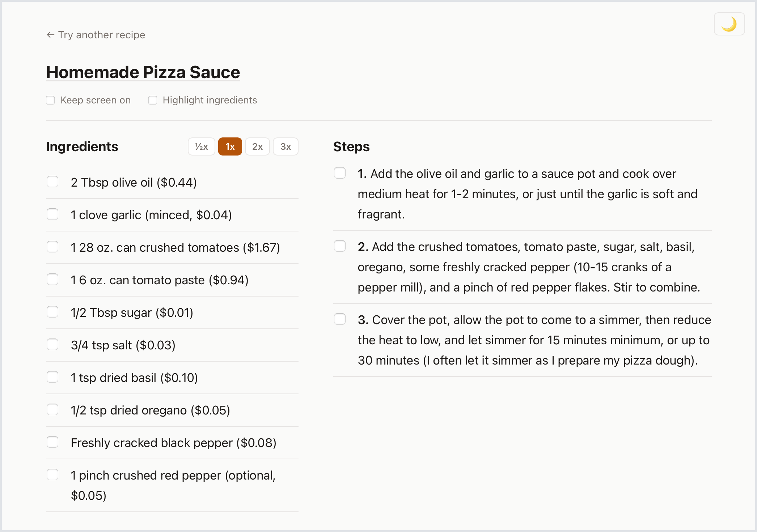Check the 1/2 Tbsp sugar item
Image resolution: width=757 pixels, height=532 pixels.
point(53,312)
